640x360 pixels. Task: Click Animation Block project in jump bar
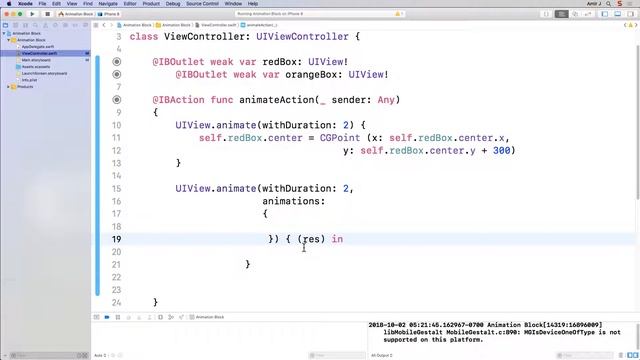tap(135, 25)
